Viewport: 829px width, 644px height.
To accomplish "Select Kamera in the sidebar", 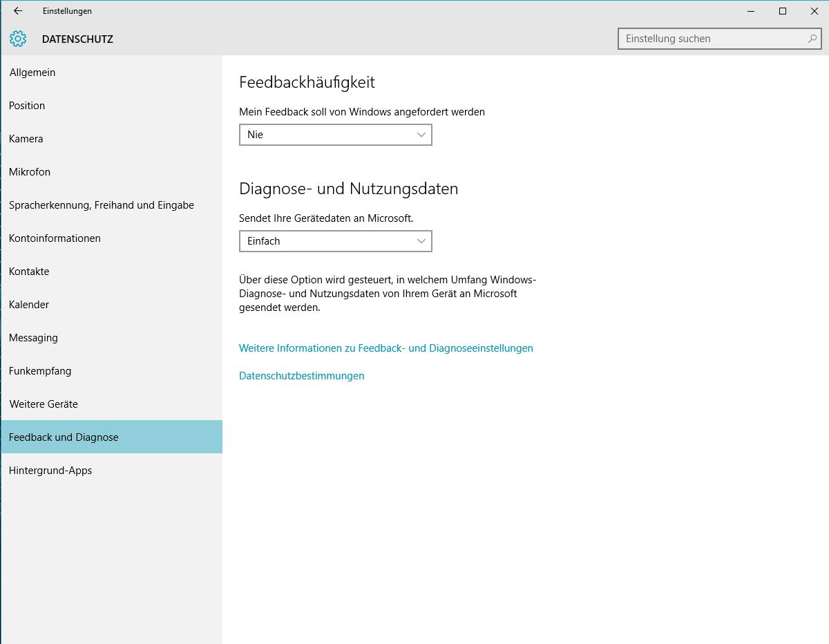I will click(111, 139).
